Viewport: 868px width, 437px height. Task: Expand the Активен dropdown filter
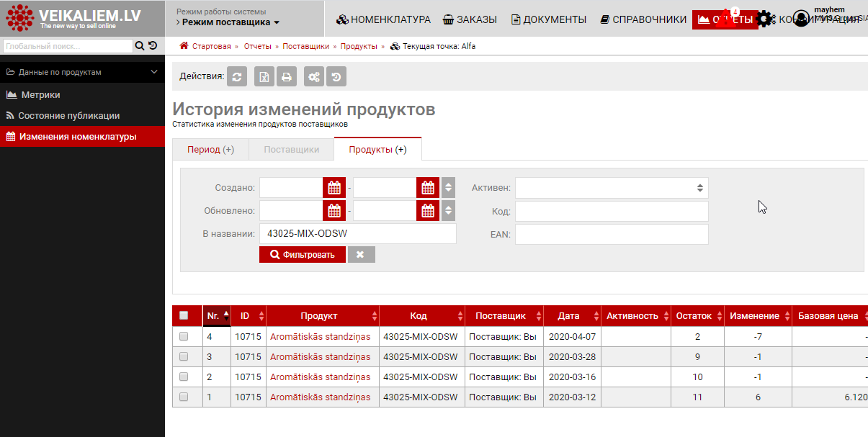coord(611,188)
